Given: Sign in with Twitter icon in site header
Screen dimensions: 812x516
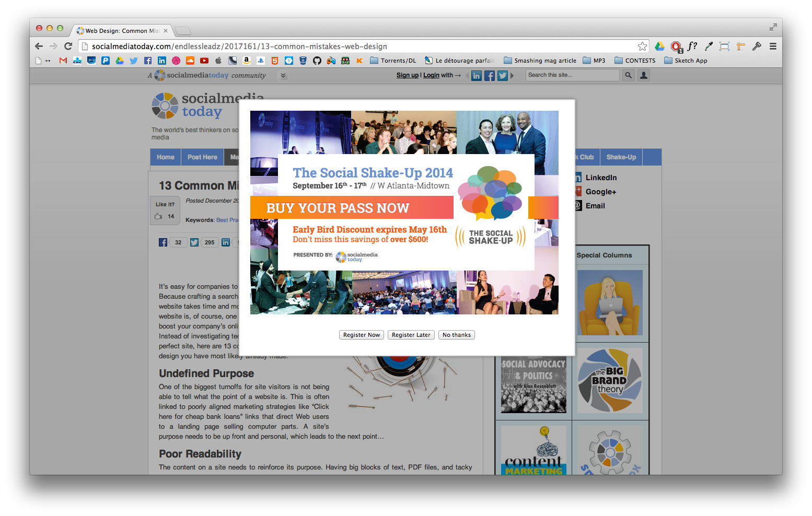Looking at the screenshot, I should [503, 76].
